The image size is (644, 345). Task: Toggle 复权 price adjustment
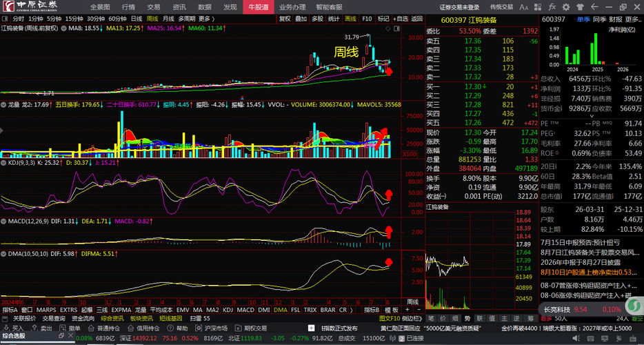(x=285, y=19)
